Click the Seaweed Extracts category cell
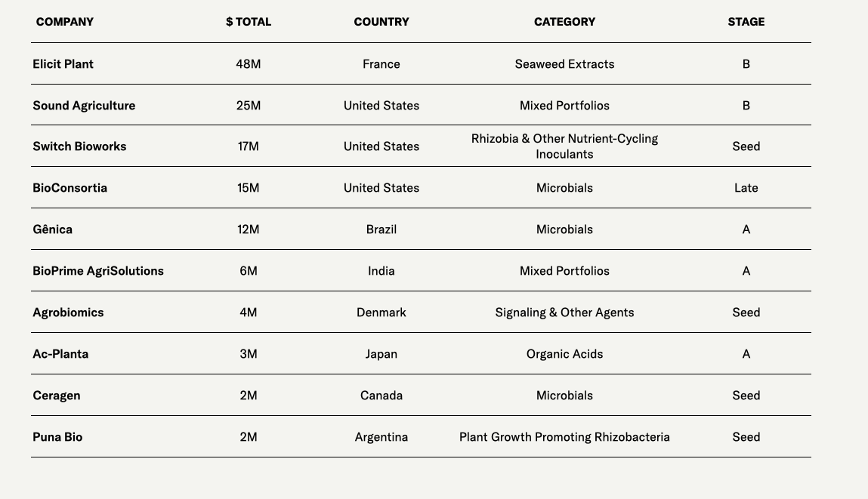Screen dimensions: 868x499 pos(564,64)
